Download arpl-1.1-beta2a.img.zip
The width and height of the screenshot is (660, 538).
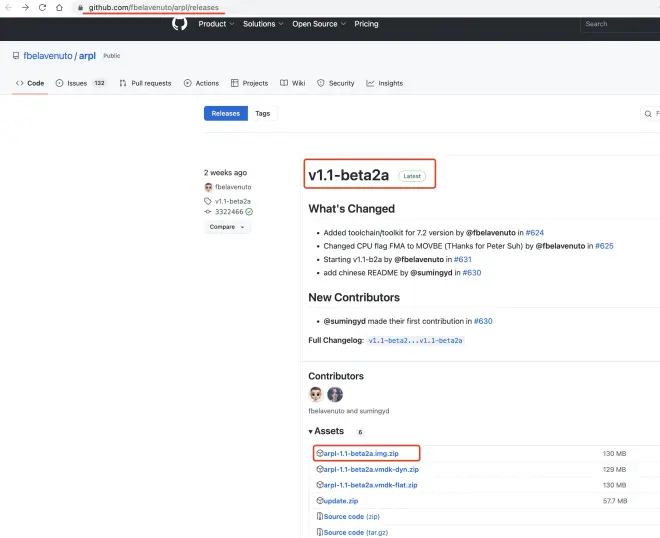point(361,453)
